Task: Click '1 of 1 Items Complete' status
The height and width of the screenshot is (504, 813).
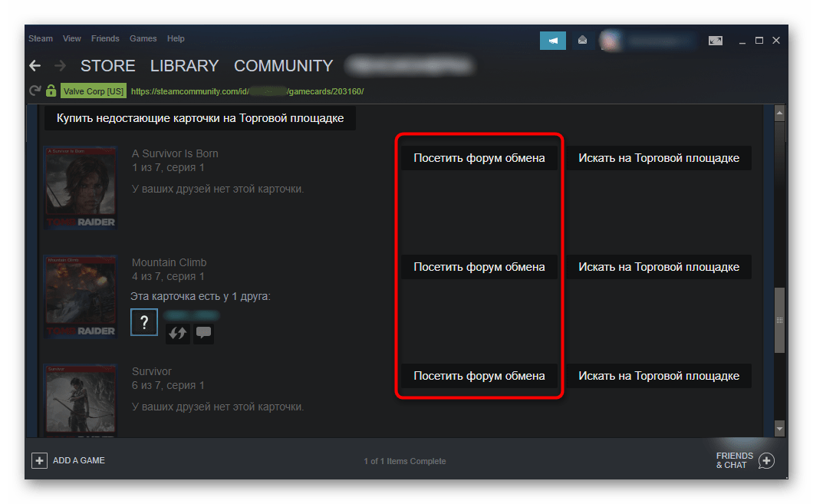Action: coord(405,461)
